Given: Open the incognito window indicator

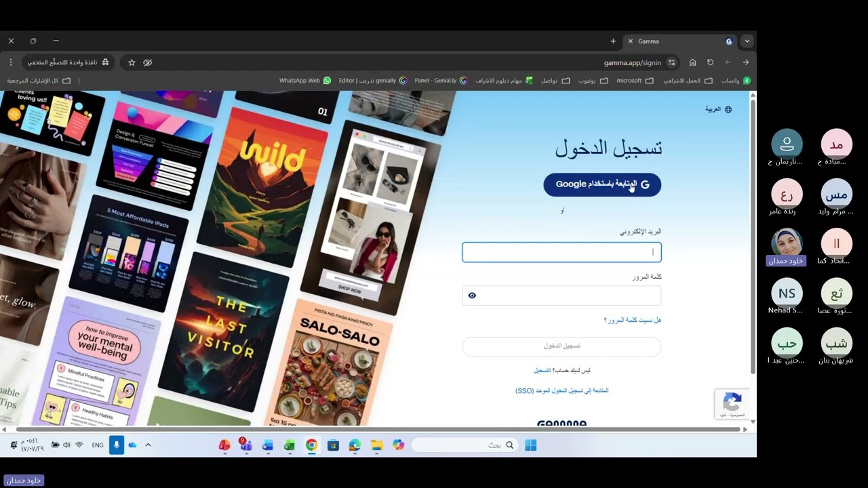Looking at the screenshot, I should pyautogui.click(x=68, y=62).
